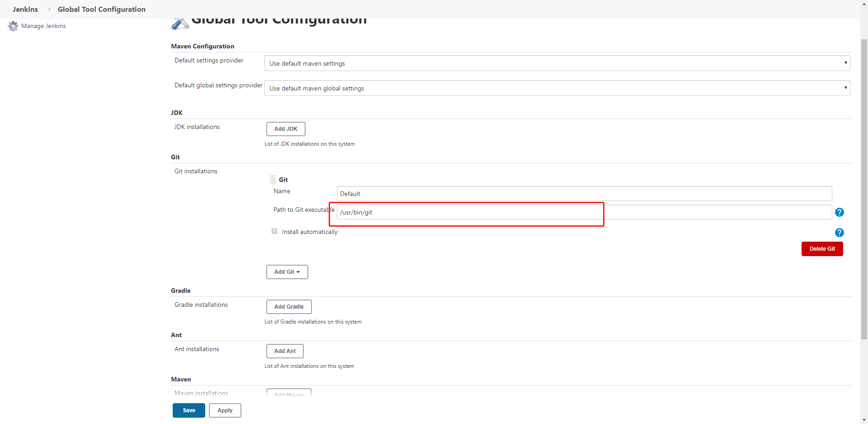This screenshot has height=424, width=868.
Task: Click the 'Gradle installations' label
Action: click(x=201, y=305)
